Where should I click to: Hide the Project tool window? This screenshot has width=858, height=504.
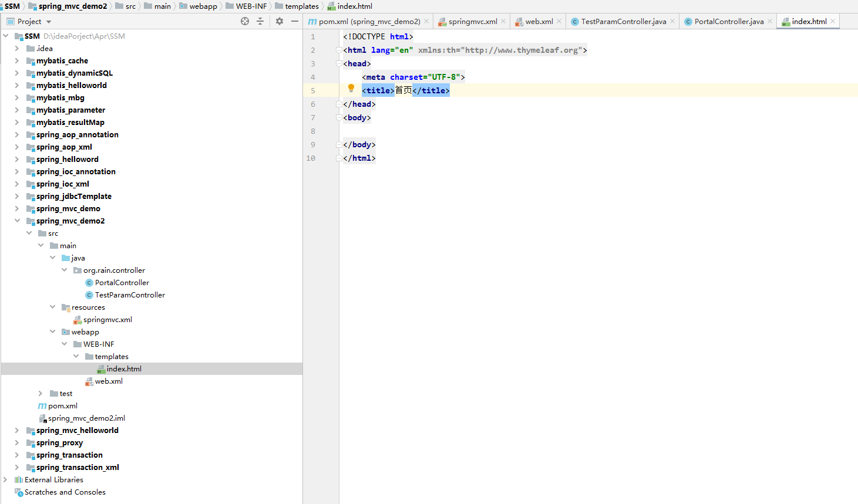295,21
